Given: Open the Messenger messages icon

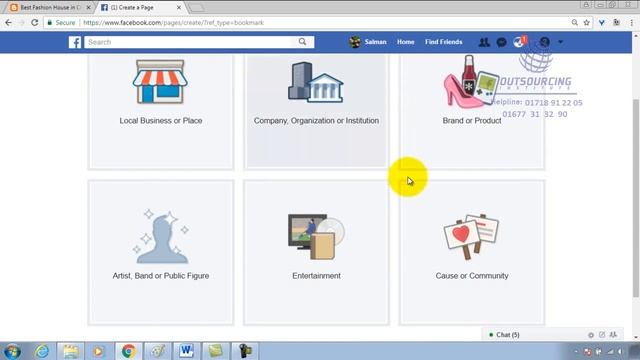Looking at the screenshot, I should click(x=502, y=42).
